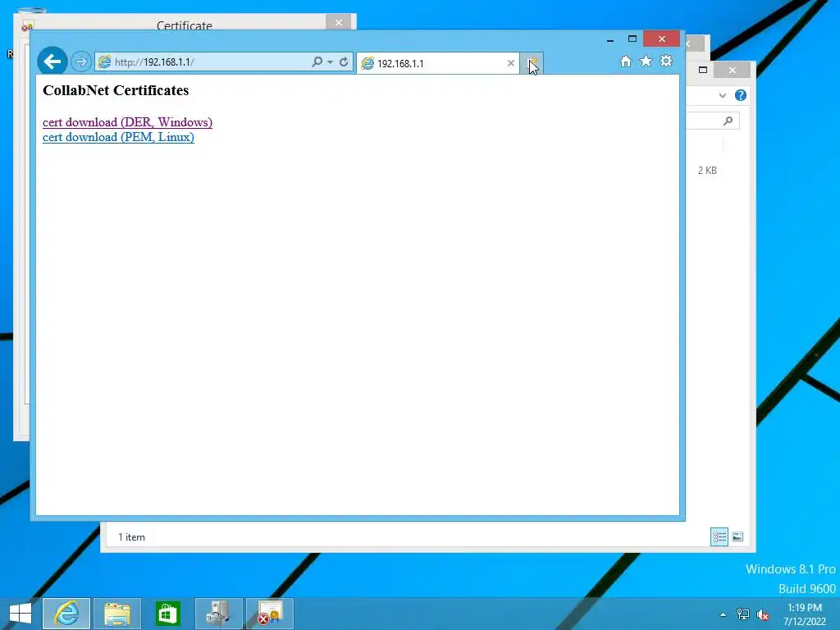This screenshot has height=630, width=840.
Task: Open File Explorer from the taskbar
Action: click(x=117, y=614)
